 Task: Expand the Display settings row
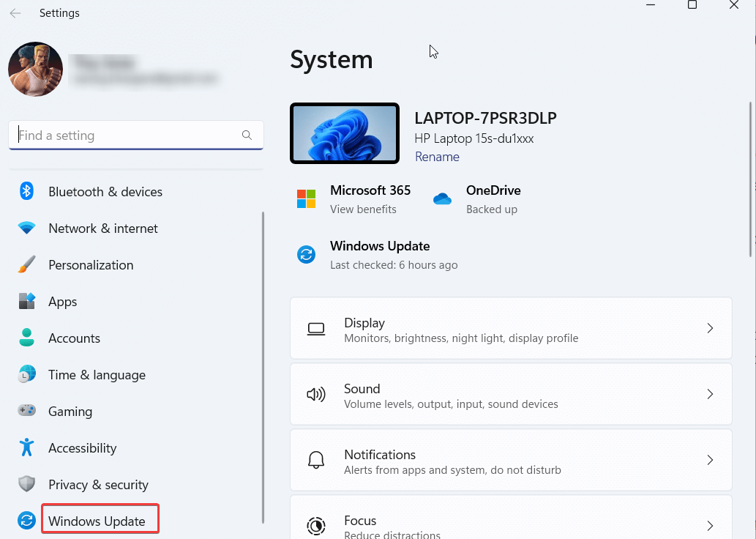pyautogui.click(x=709, y=328)
